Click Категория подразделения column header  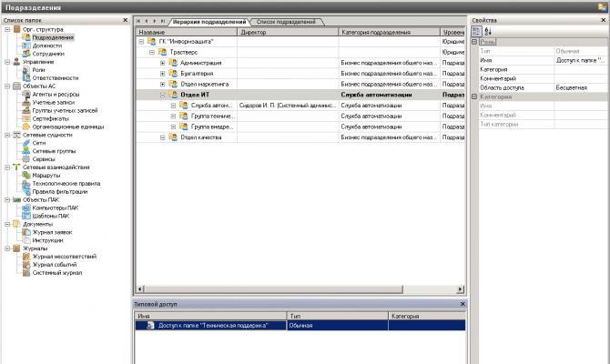point(390,32)
